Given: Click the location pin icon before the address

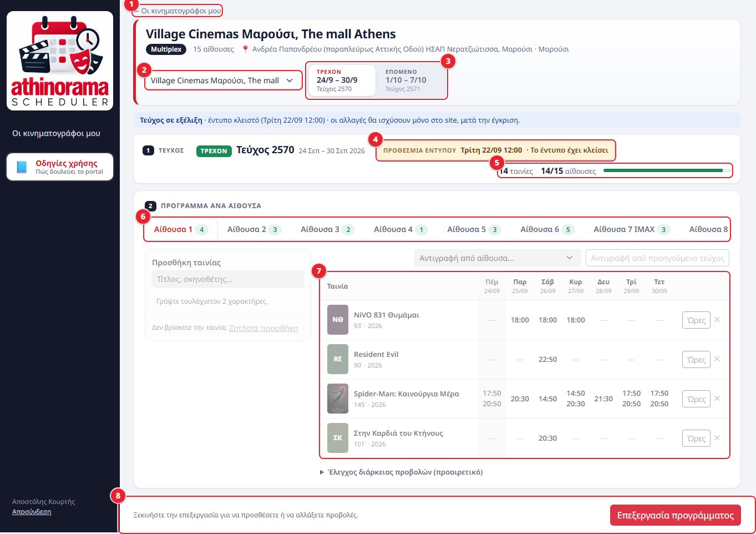Looking at the screenshot, I should pyautogui.click(x=246, y=49).
